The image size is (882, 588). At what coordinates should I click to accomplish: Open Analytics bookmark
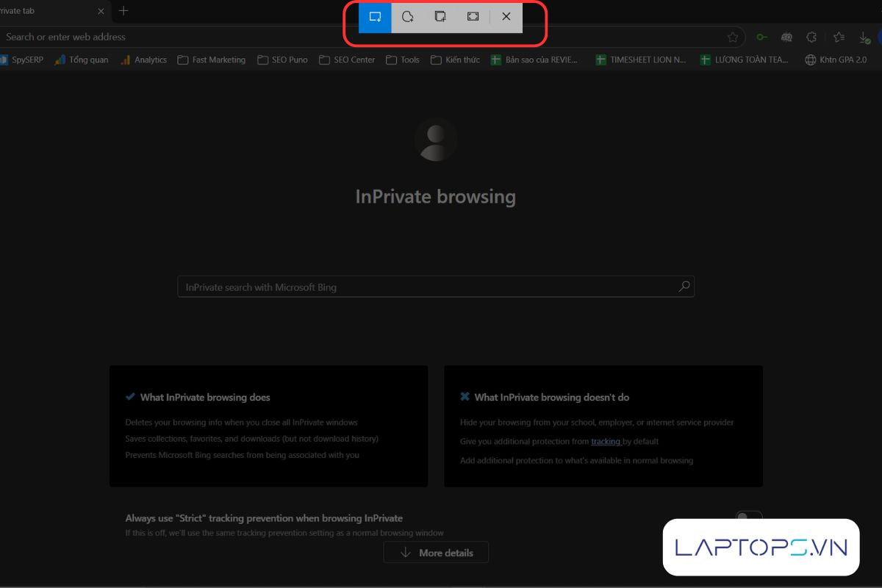[x=143, y=60]
